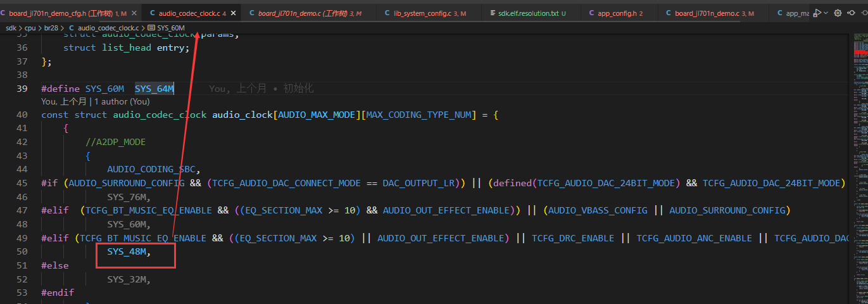Click the #endif directive on line 53

pyautogui.click(x=58, y=293)
